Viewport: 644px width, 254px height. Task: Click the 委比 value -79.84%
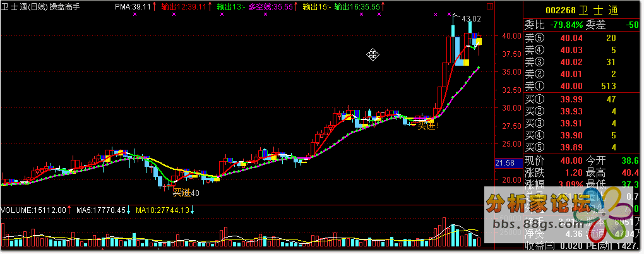point(565,25)
